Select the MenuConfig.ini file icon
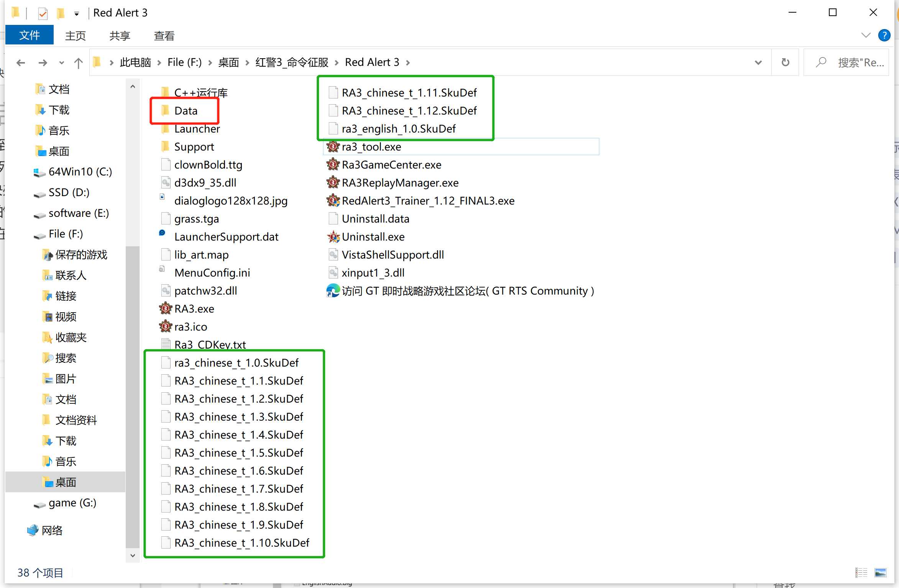899x588 pixels. tap(162, 269)
